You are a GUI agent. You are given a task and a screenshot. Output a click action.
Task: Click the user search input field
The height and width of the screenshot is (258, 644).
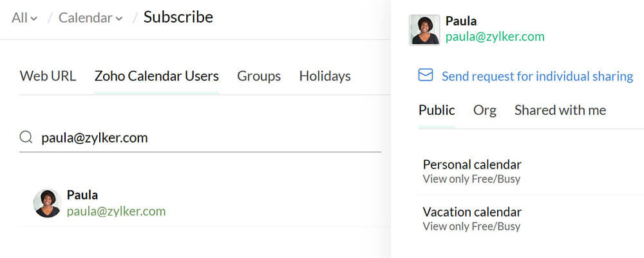pos(206,137)
